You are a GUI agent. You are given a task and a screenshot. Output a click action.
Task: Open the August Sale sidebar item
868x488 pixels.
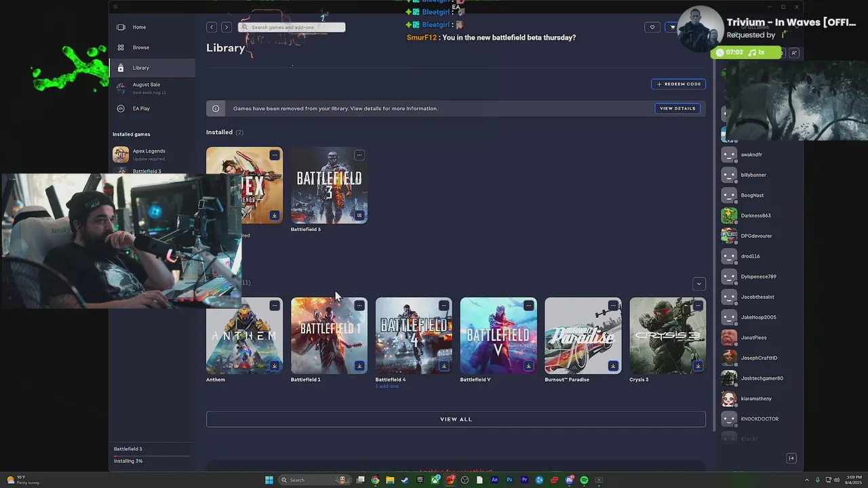point(152,88)
